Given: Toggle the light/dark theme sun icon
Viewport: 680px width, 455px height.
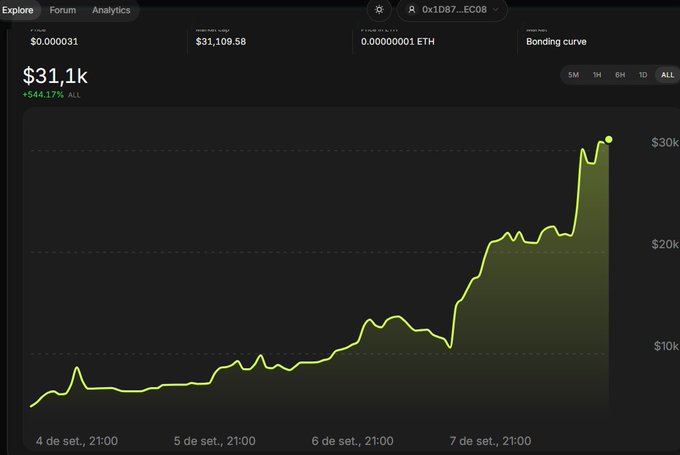Looking at the screenshot, I should 379,10.
